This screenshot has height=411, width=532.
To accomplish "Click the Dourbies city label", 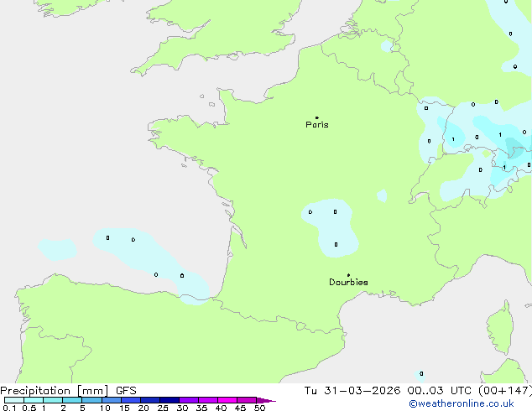I will point(348,282).
